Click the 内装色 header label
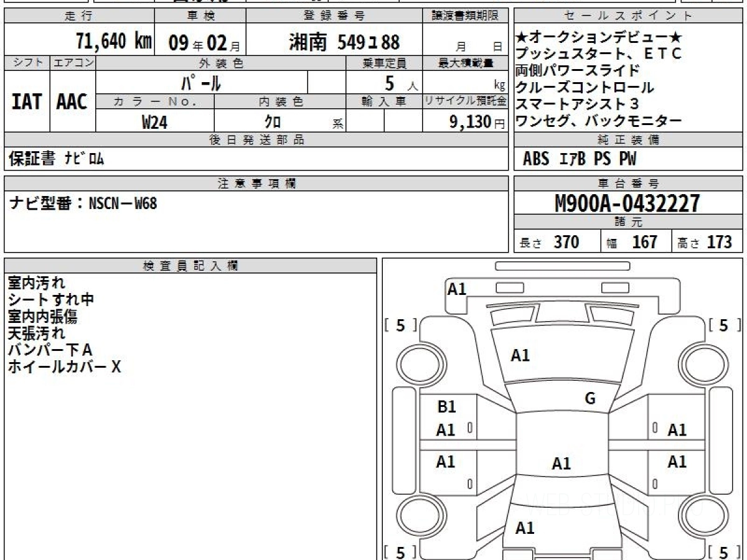 click(x=281, y=101)
